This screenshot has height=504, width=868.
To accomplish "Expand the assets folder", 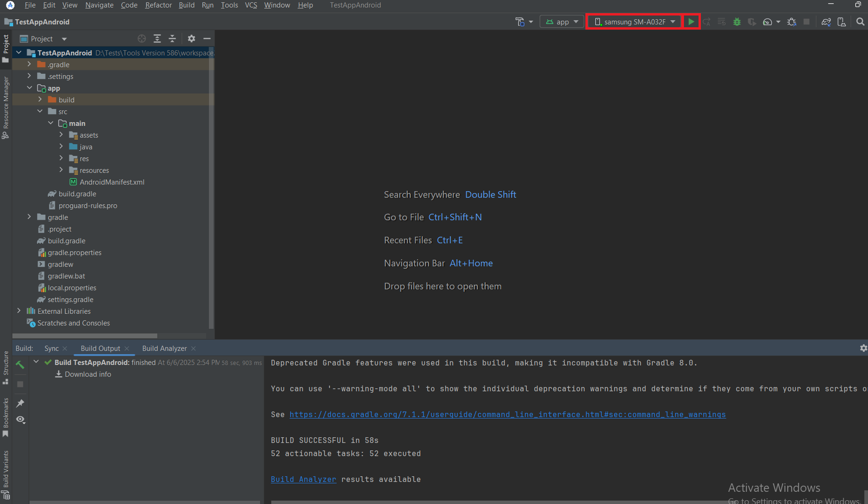I will click(61, 135).
